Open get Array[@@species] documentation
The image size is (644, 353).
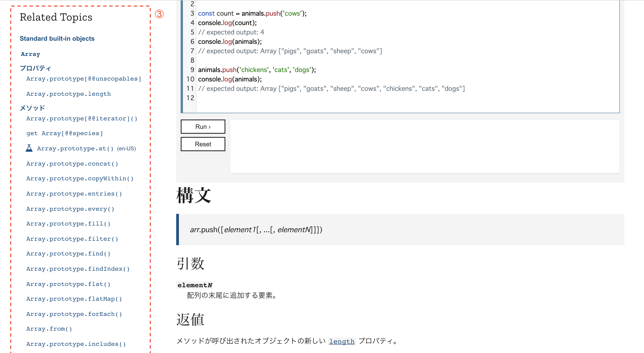coord(64,133)
